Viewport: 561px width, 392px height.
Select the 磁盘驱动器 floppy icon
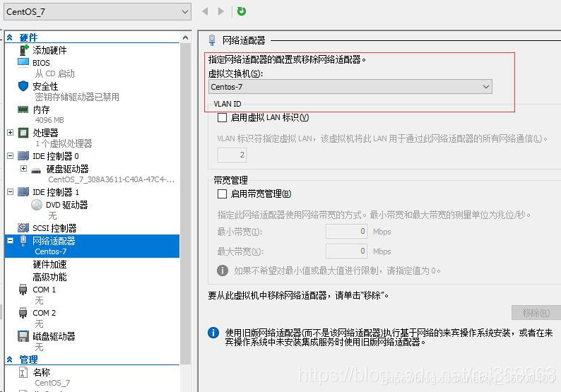tap(23, 336)
